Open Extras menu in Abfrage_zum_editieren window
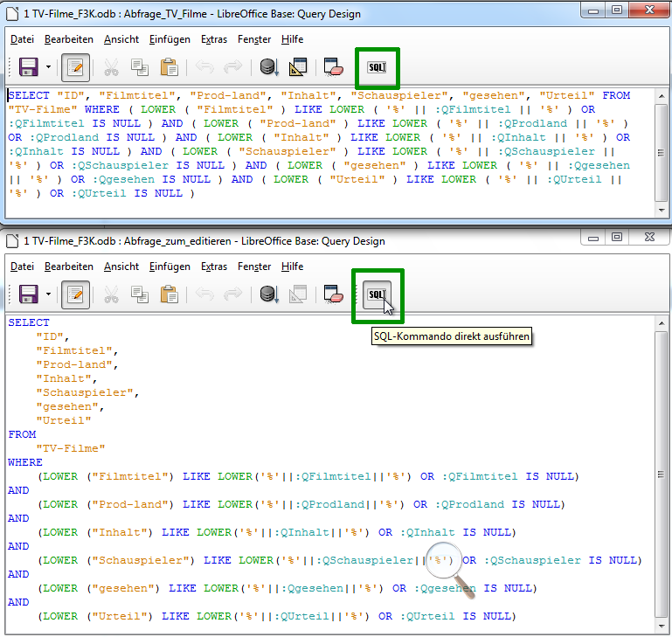Viewport: 672px width, 637px height. pos(214,267)
